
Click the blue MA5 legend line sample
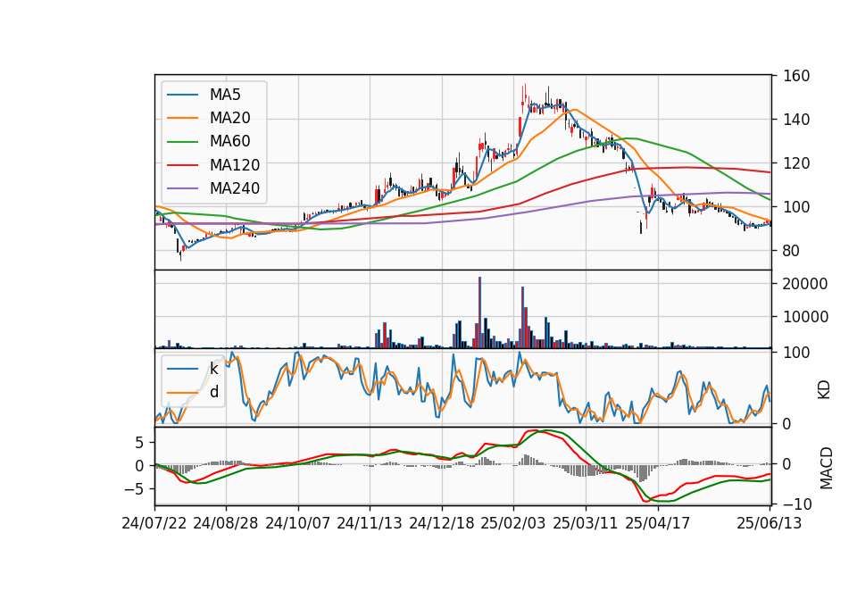[x=182, y=95]
